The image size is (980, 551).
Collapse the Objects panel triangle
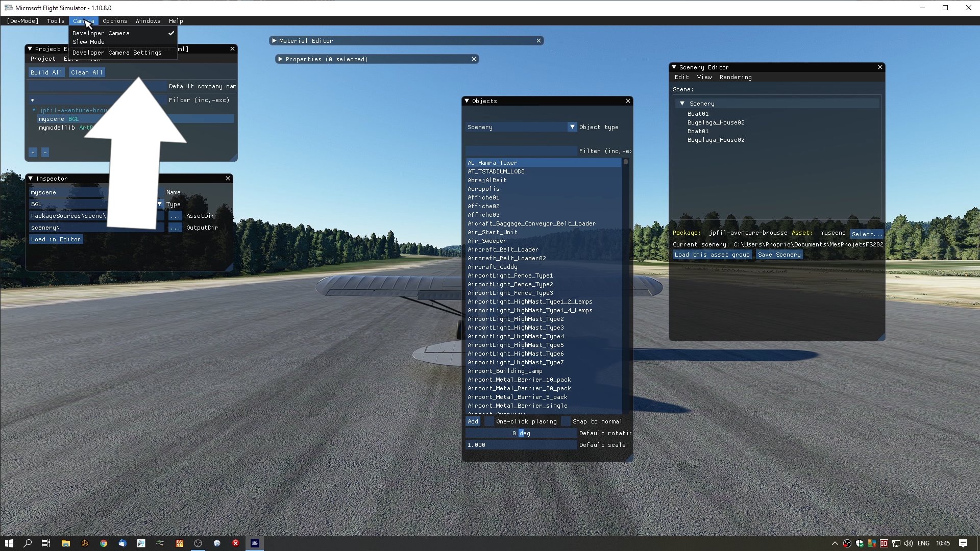(x=467, y=101)
